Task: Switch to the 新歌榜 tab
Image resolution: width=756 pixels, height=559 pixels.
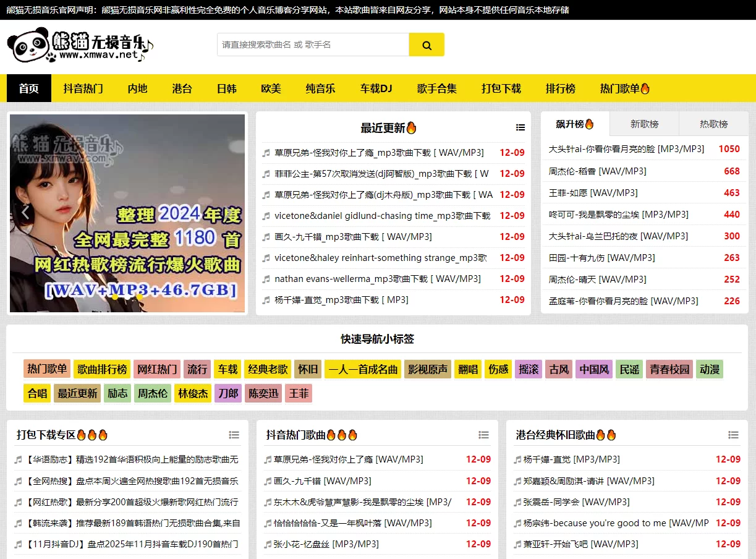Action: coord(644,124)
